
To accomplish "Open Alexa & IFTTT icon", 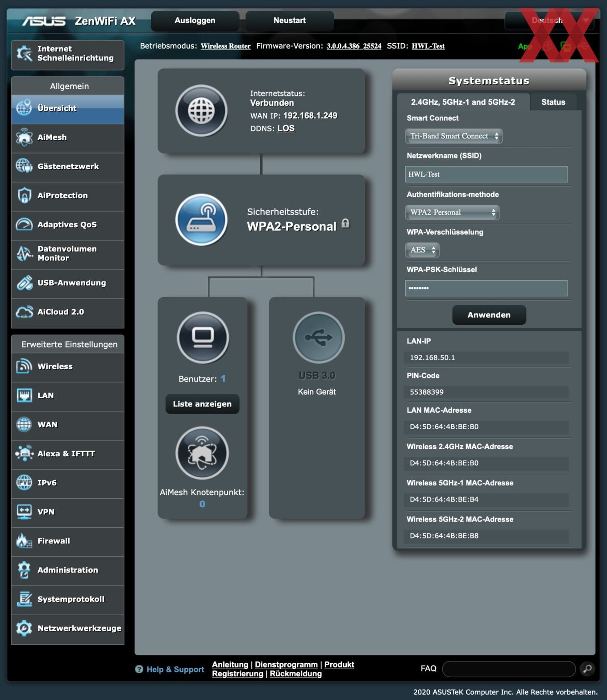I will pos(24,453).
